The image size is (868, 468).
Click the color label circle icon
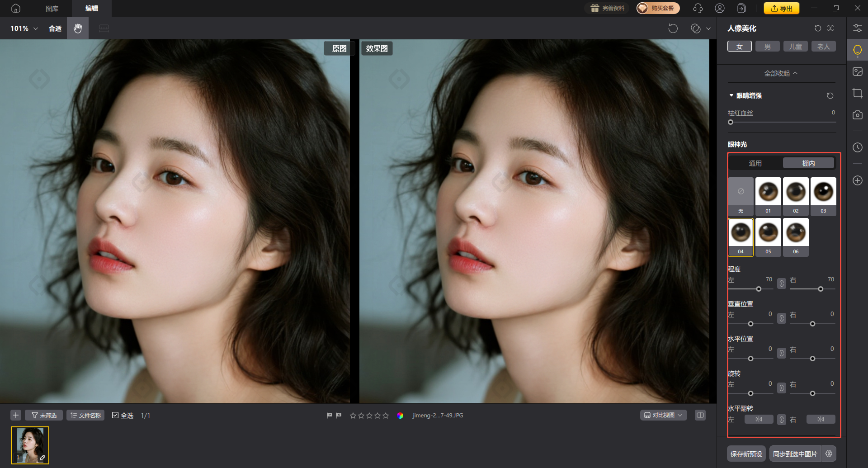click(400, 416)
